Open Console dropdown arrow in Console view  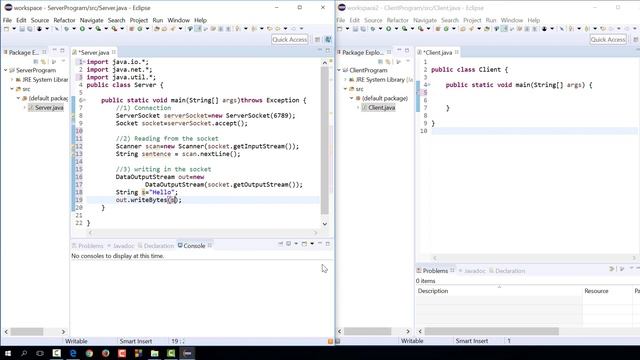coord(312,244)
